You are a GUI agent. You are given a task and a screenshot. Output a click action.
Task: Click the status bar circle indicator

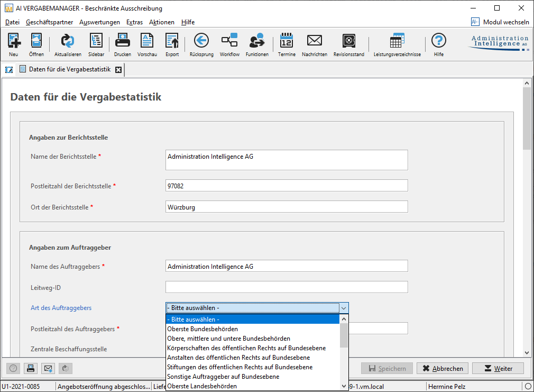528,386
